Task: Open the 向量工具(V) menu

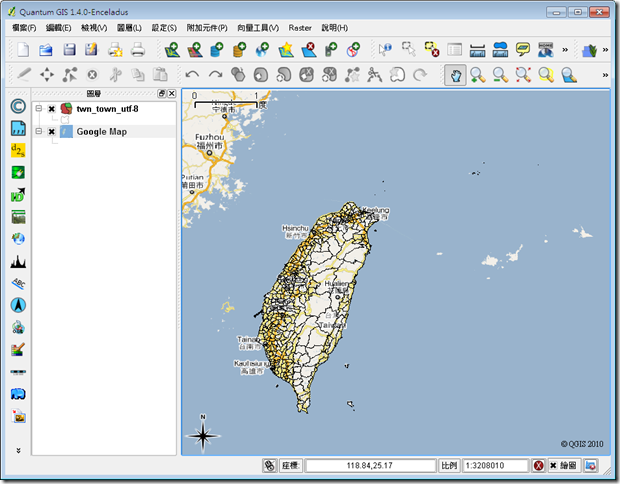Action: [260, 27]
